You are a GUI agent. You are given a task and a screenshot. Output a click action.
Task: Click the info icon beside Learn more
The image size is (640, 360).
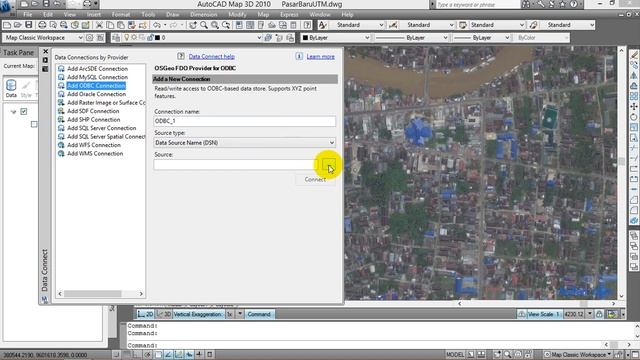click(x=299, y=56)
